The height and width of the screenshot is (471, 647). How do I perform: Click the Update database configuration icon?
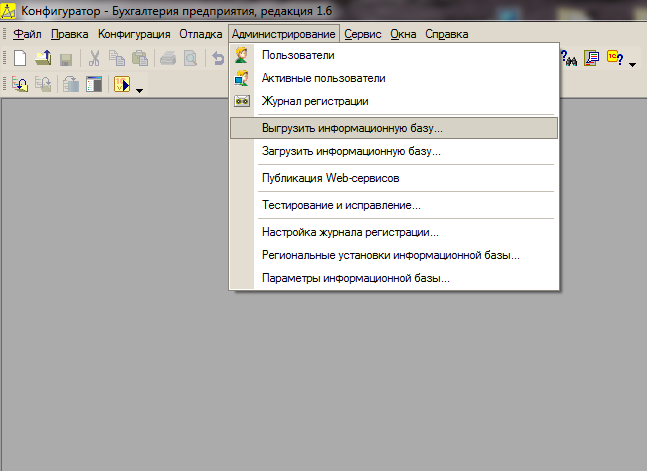click(x=71, y=84)
